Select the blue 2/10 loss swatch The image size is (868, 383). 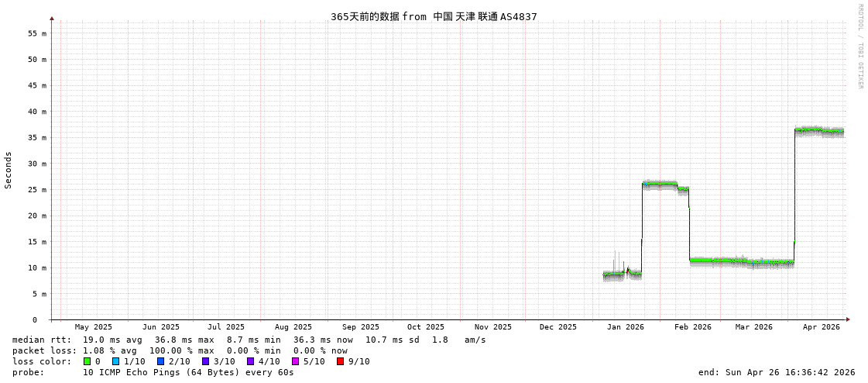click(160, 361)
